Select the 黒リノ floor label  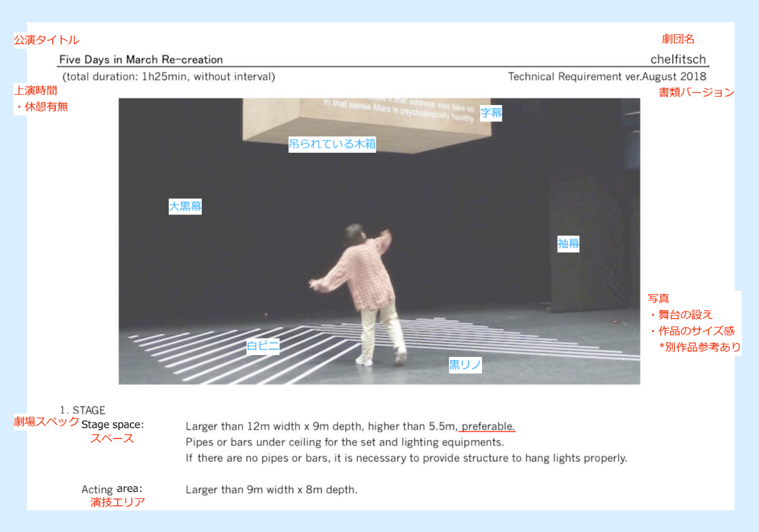[x=465, y=365]
